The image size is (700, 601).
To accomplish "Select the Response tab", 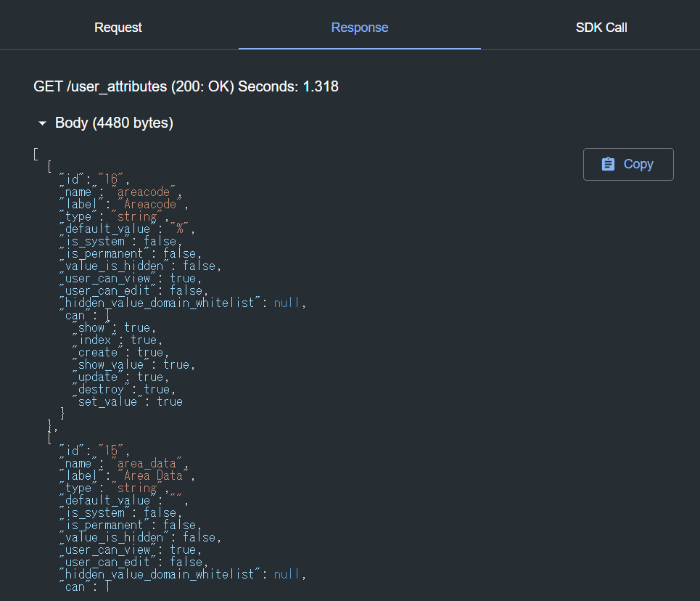I will [x=359, y=28].
